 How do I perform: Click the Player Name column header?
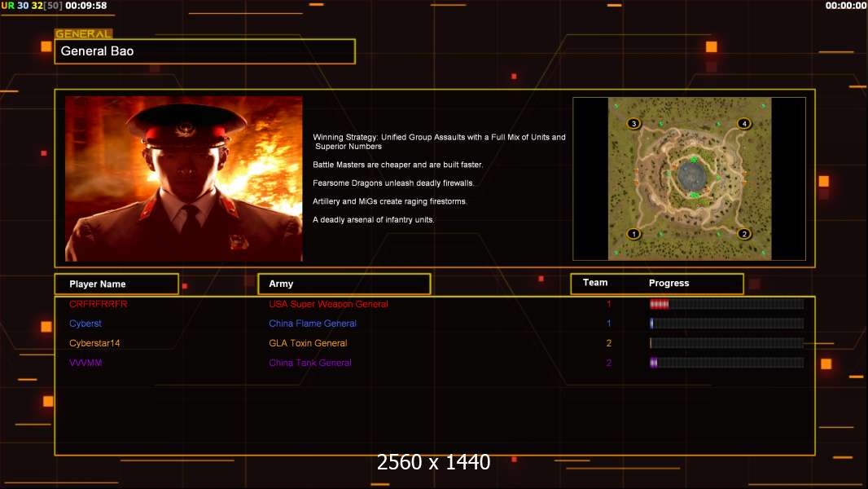116,284
